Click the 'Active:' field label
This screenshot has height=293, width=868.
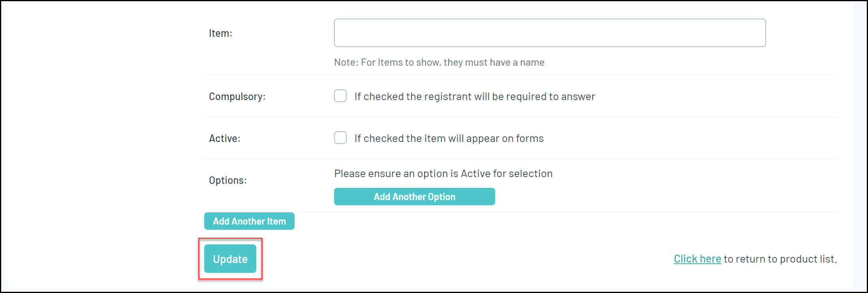tap(224, 138)
